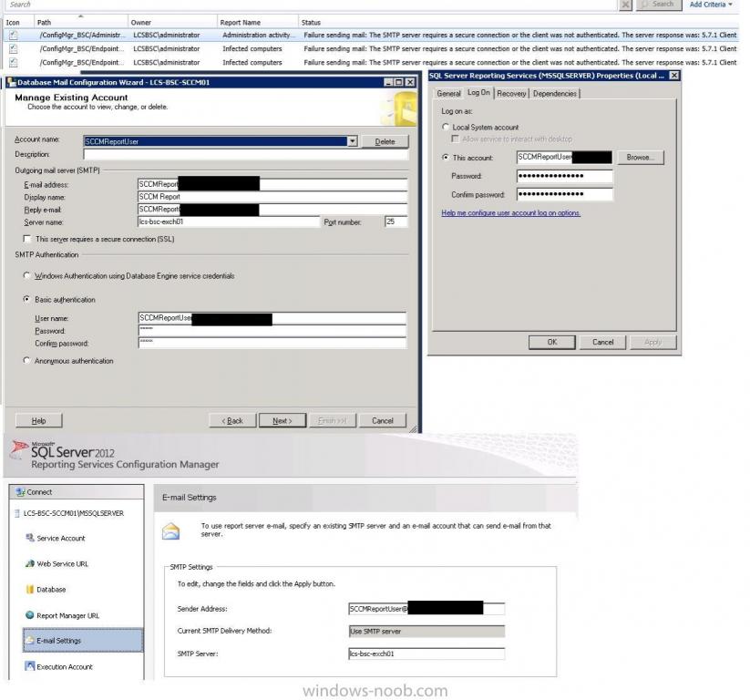Click Browse next to This account
Viewport: 750px width, 700px height.
pyautogui.click(x=641, y=158)
